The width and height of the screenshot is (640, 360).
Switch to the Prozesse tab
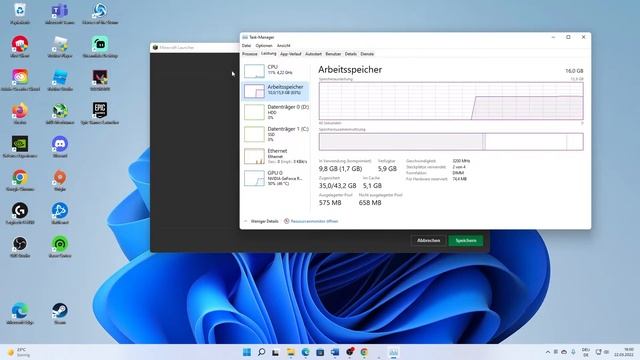click(249, 54)
